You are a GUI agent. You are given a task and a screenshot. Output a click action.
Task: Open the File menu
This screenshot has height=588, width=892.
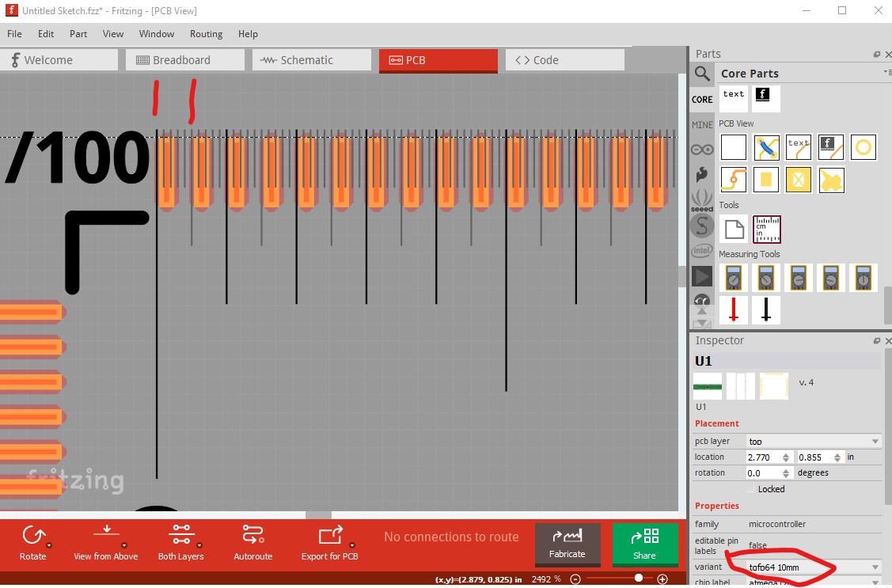pyautogui.click(x=14, y=34)
